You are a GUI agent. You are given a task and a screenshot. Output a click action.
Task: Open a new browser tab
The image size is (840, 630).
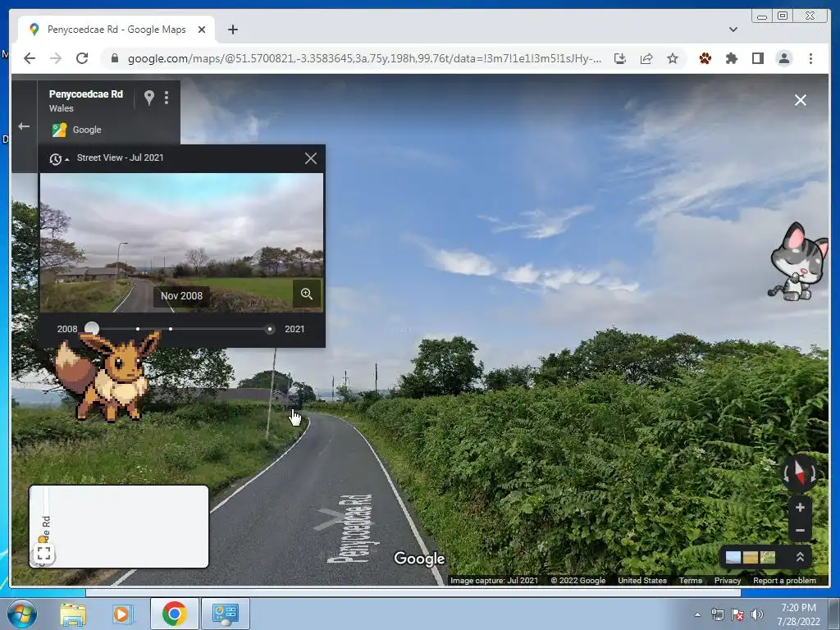click(x=232, y=30)
